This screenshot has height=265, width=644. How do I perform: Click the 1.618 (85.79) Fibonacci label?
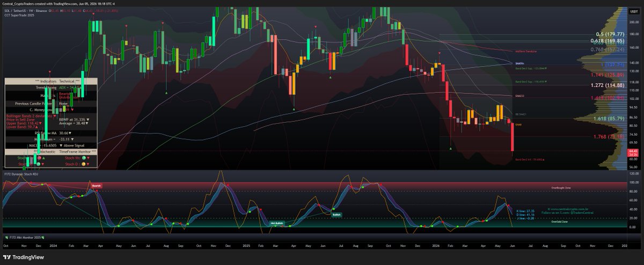(x=608, y=118)
